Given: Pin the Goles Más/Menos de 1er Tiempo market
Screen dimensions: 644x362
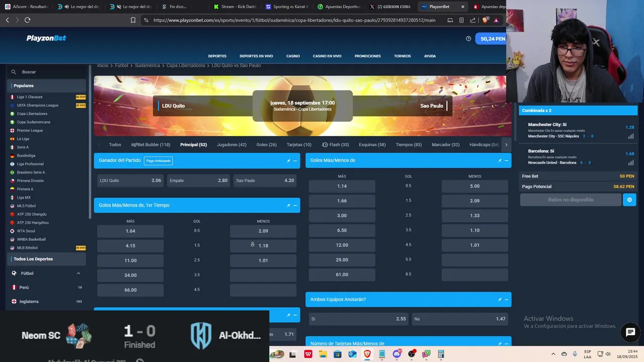Looking at the screenshot, I should tap(288, 206).
